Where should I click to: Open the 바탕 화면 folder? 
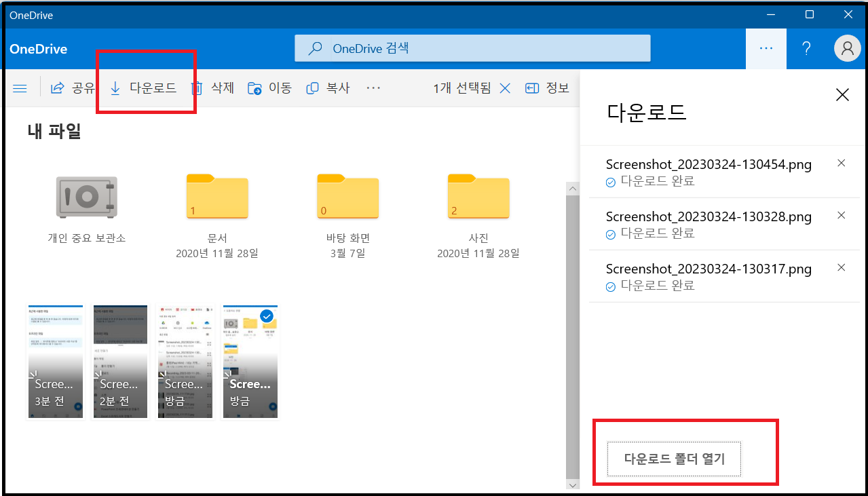(x=347, y=216)
